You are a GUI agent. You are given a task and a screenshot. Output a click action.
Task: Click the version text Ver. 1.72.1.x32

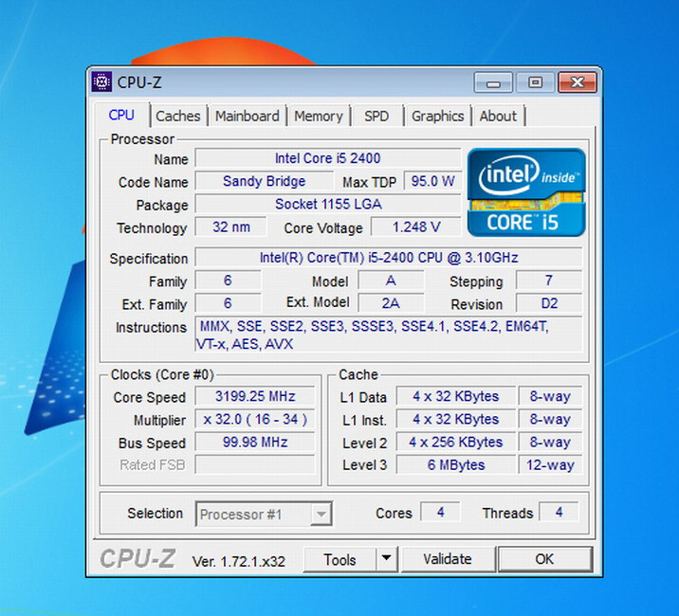click(239, 561)
